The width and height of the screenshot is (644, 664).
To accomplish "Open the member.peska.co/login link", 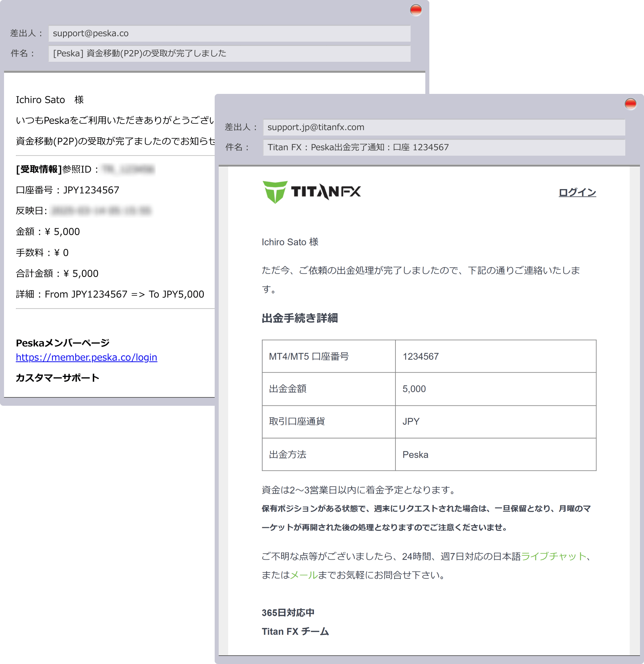I will click(x=87, y=357).
